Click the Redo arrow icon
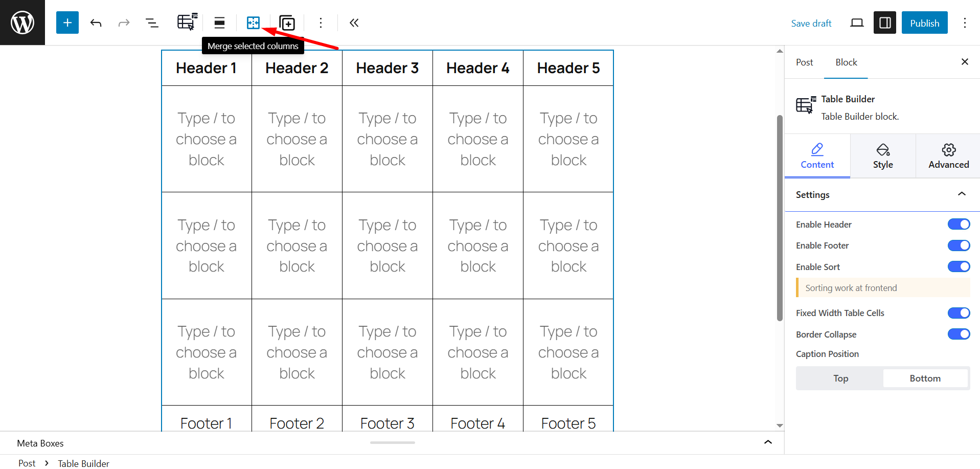The image size is (980, 469). [x=124, y=23]
